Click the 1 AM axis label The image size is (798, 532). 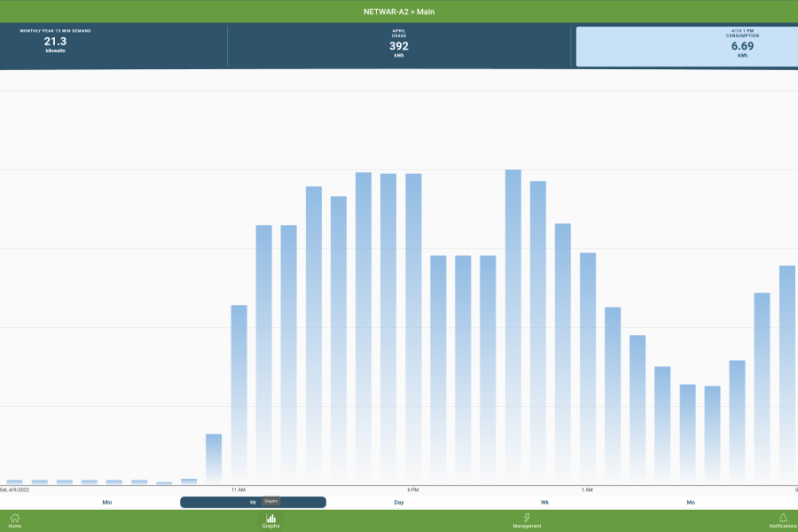click(587, 489)
